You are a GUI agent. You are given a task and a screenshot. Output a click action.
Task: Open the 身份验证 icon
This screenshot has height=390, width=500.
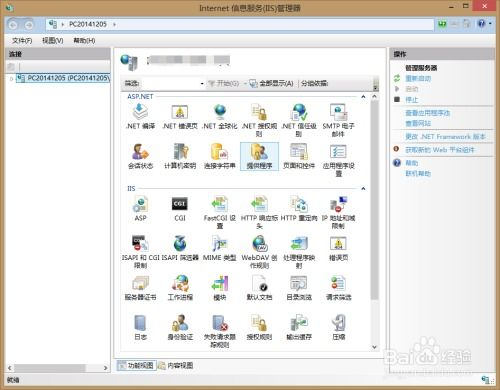coord(180,327)
